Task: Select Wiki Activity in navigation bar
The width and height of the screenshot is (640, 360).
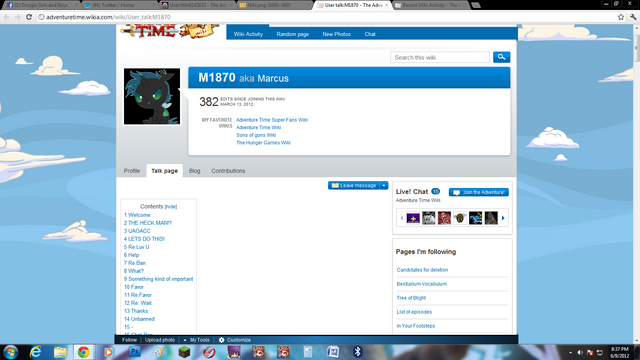Action: pyautogui.click(x=248, y=34)
